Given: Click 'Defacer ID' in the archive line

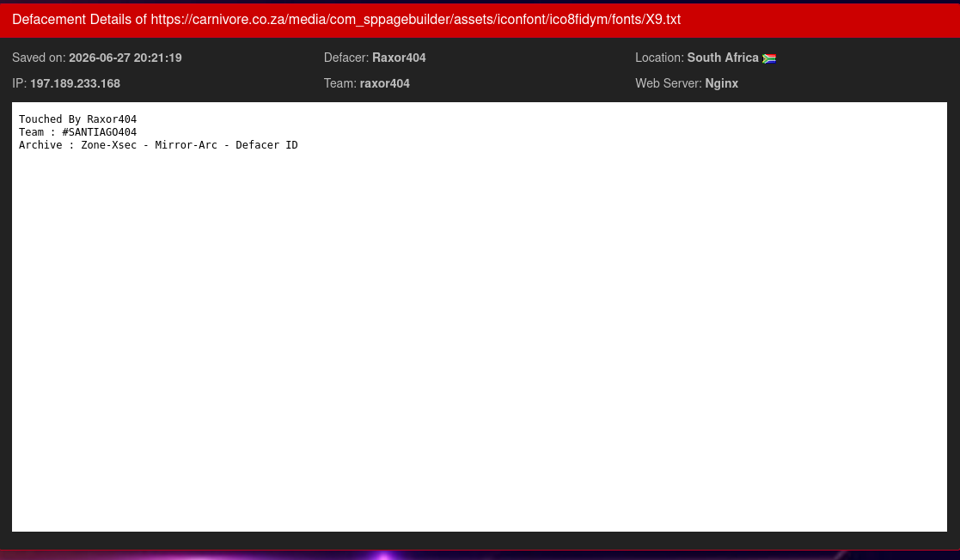Looking at the screenshot, I should pyautogui.click(x=267, y=144).
